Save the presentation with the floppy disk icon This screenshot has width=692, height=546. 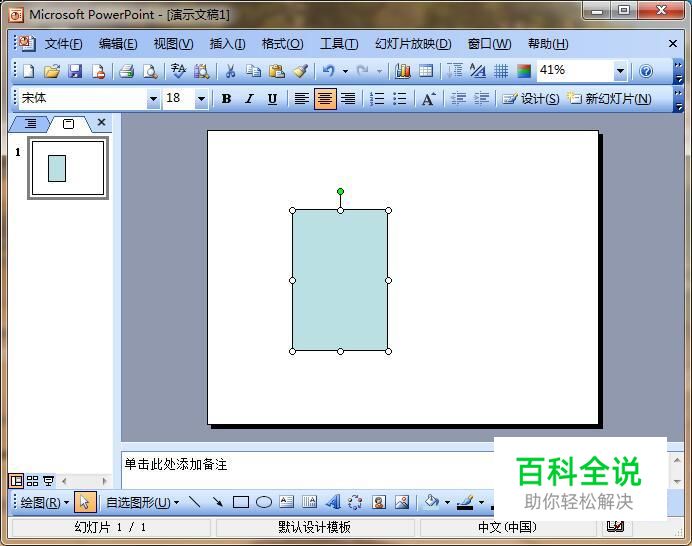click(75, 71)
